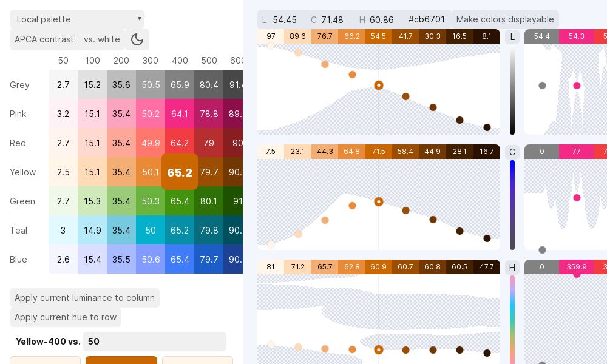The image size is (607, 364).
Task: Edit the hex value #cb6701
Action: [427, 19]
